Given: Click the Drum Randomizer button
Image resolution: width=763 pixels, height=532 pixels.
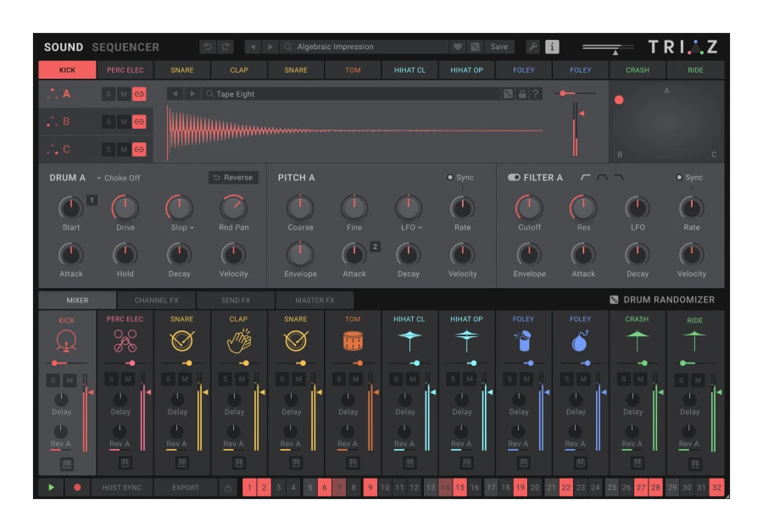Looking at the screenshot, I should point(662,300).
